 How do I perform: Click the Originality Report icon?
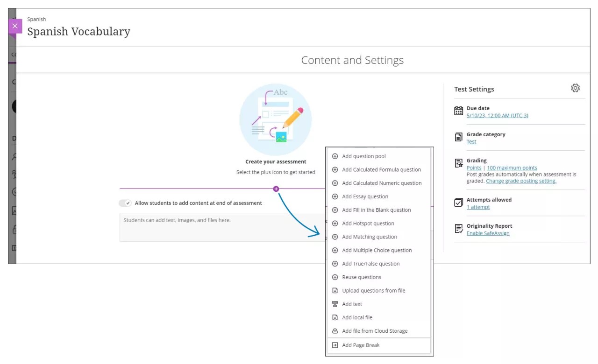click(x=459, y=229)
